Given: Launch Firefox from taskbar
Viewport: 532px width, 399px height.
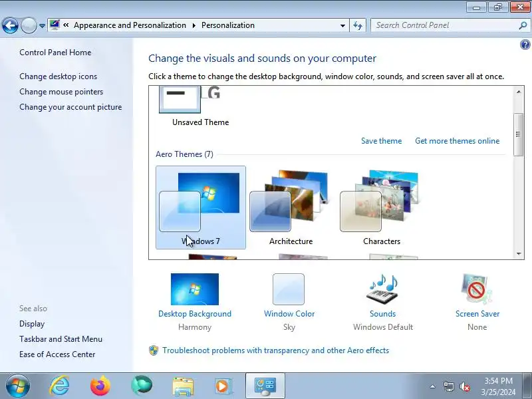Looking at the screenshot, I should click(x=100, y=386).
